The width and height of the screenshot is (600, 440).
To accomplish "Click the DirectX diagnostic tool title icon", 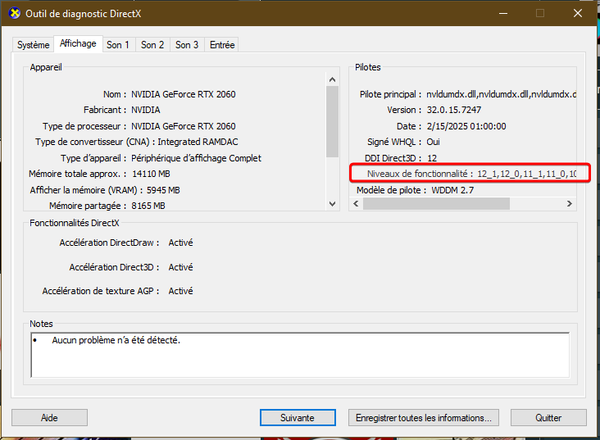I will point(15,13).
